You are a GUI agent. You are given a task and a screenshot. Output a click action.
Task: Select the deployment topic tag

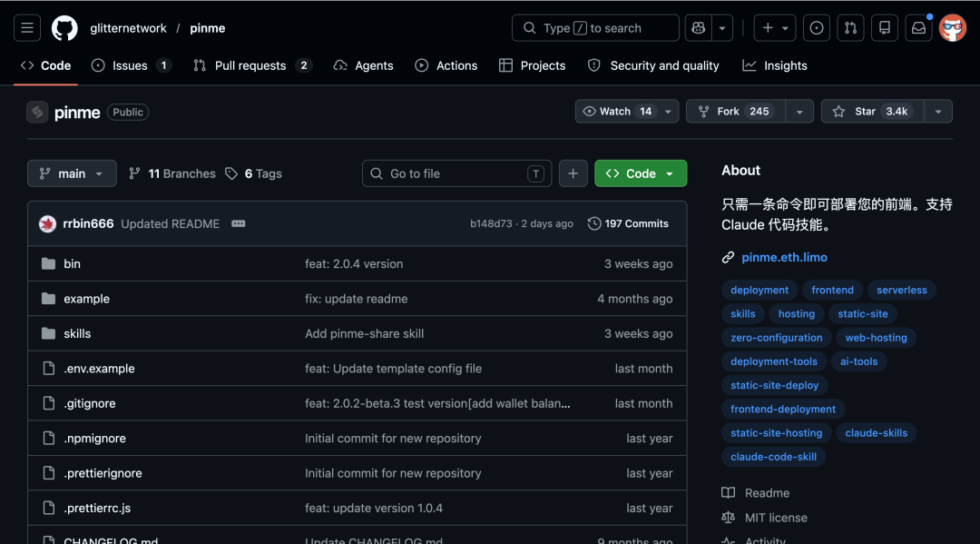(x=759, y=290)
